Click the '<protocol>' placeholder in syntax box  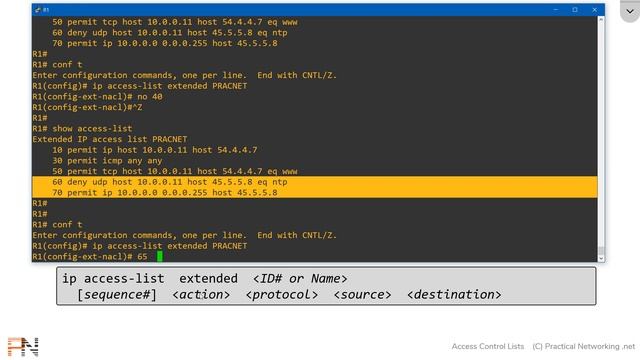coord(282,294)
